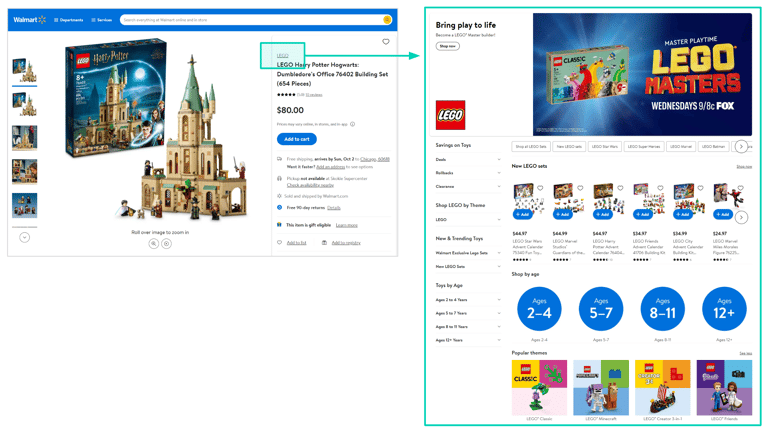
Task: Click Shop now on LEGO banner
Action: click(447, 46)
